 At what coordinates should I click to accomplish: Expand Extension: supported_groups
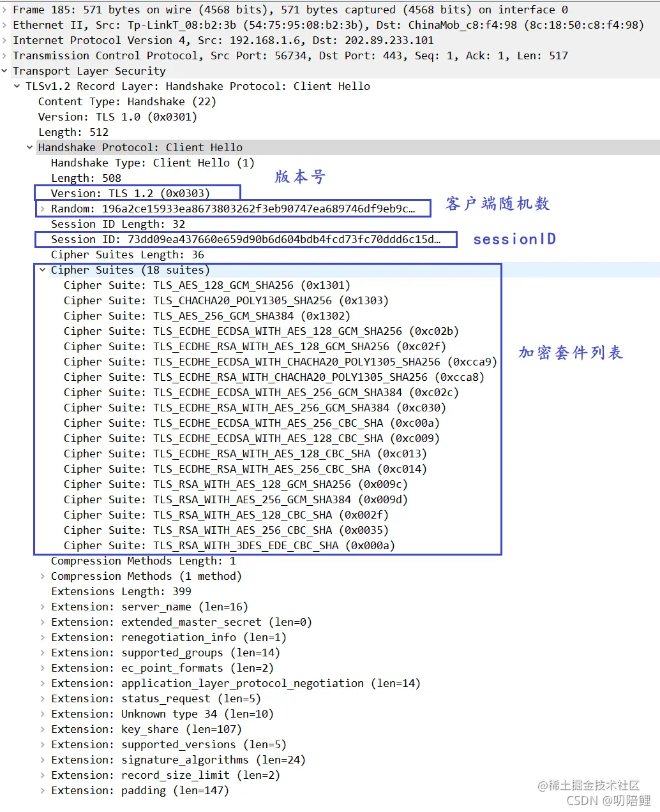click(43, 653)
